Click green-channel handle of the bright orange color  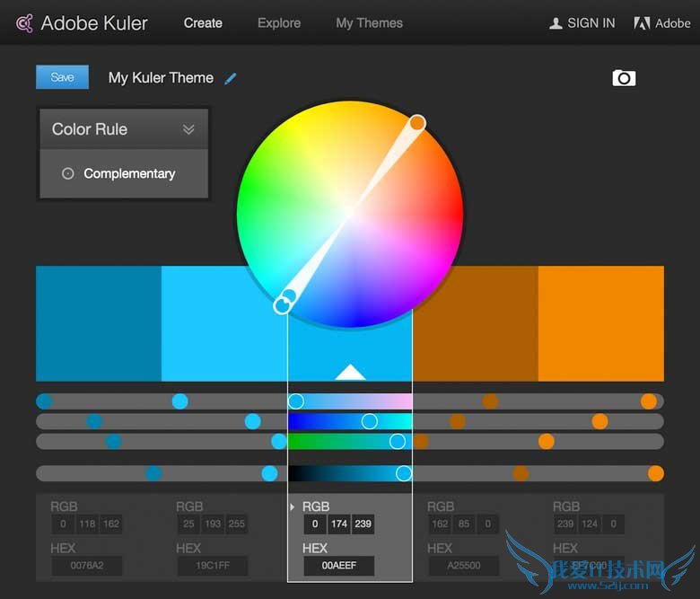coord(599,421)
